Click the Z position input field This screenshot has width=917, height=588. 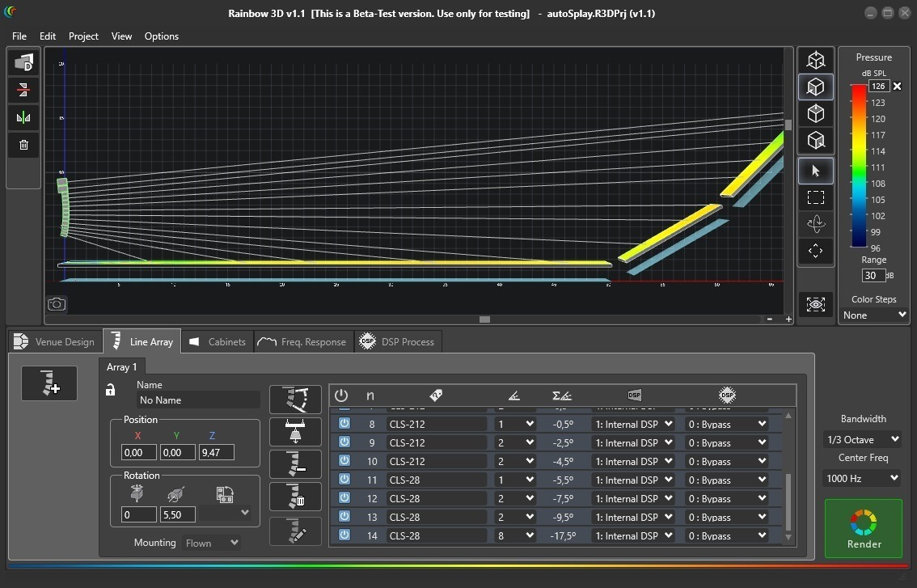(217, 452)
